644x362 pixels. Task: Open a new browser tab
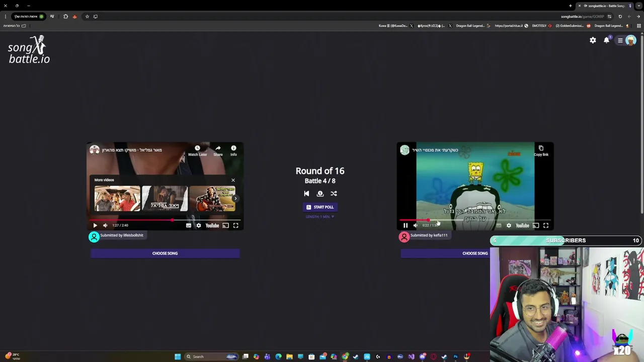pos(570,6)
